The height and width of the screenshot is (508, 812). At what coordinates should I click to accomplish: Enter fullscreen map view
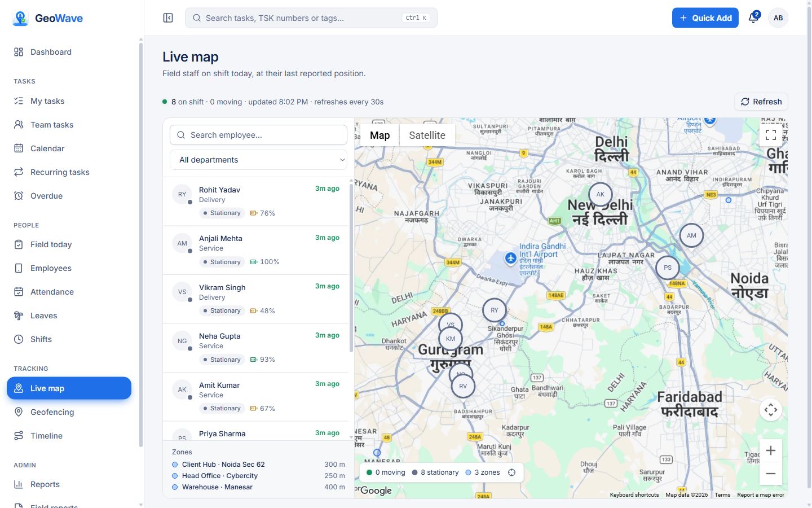[x=771, y=135]
